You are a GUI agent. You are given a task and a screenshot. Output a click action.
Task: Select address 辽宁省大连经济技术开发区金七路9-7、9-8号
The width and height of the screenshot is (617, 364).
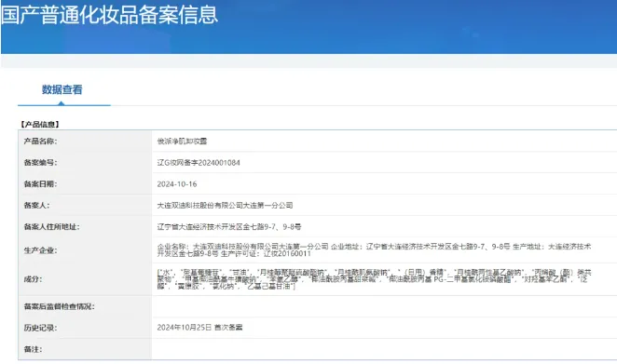click(x=229, y=226)
